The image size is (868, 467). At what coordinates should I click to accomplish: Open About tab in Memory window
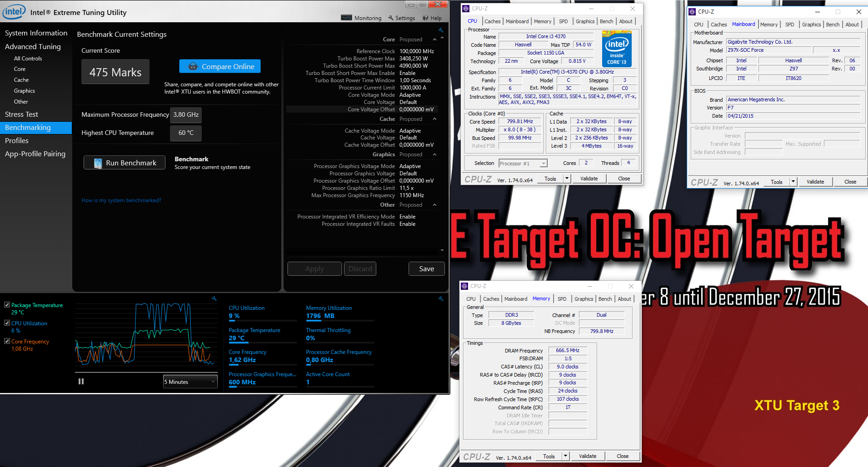pos(624,299)
